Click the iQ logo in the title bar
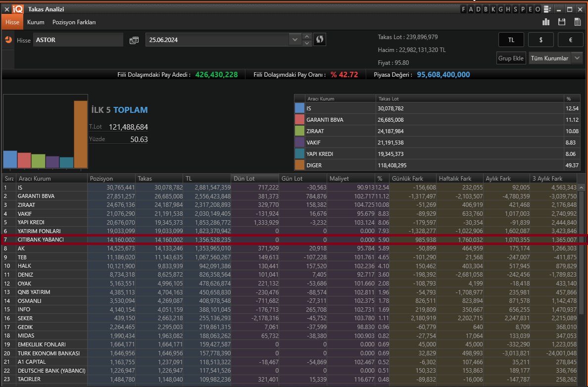The width and height of the screenshot is (588, 387). pyautogui.click(x=18, y=9)
